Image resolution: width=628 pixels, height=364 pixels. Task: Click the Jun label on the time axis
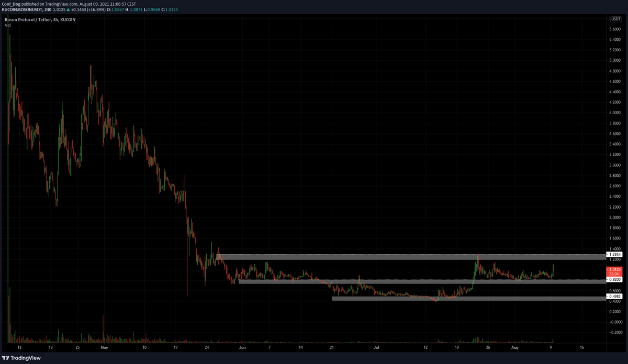point(242,347)
